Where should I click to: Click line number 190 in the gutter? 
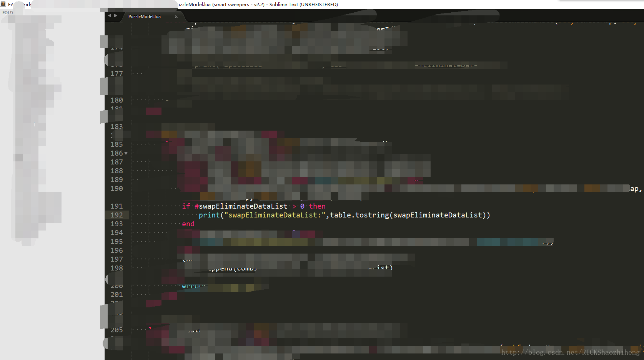[x=116, y=189]
